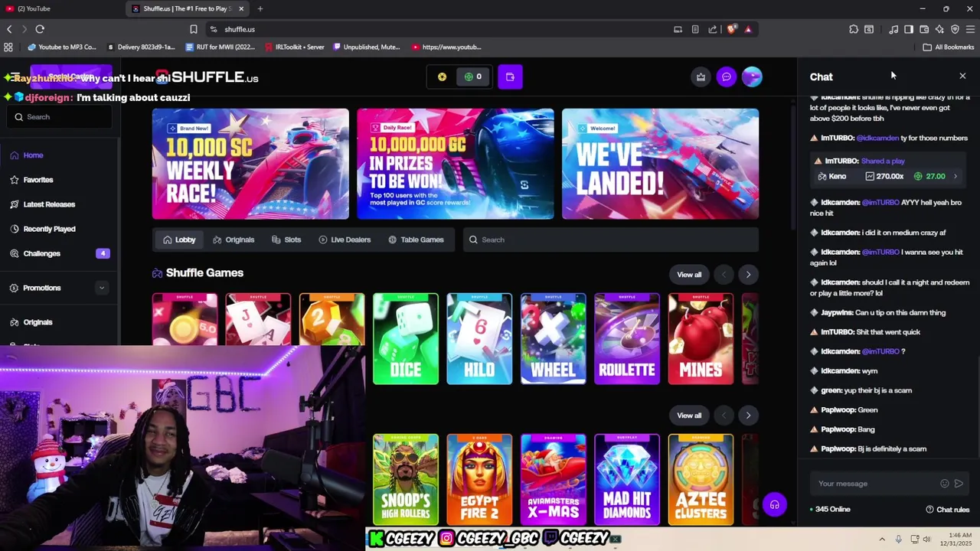Open Mad Hit Diamonds slot
980x551 pixels.
click(627, 480)
